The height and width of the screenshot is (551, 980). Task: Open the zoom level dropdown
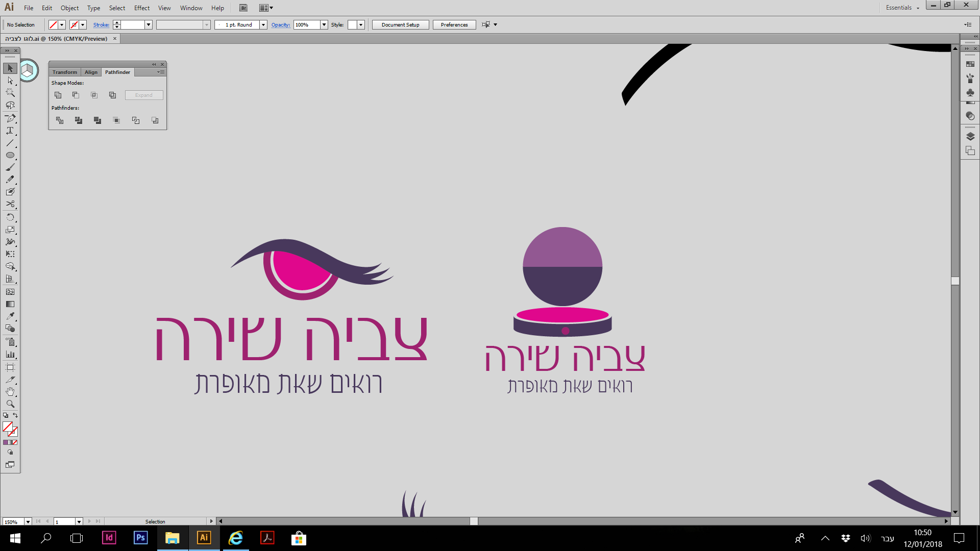28,521
